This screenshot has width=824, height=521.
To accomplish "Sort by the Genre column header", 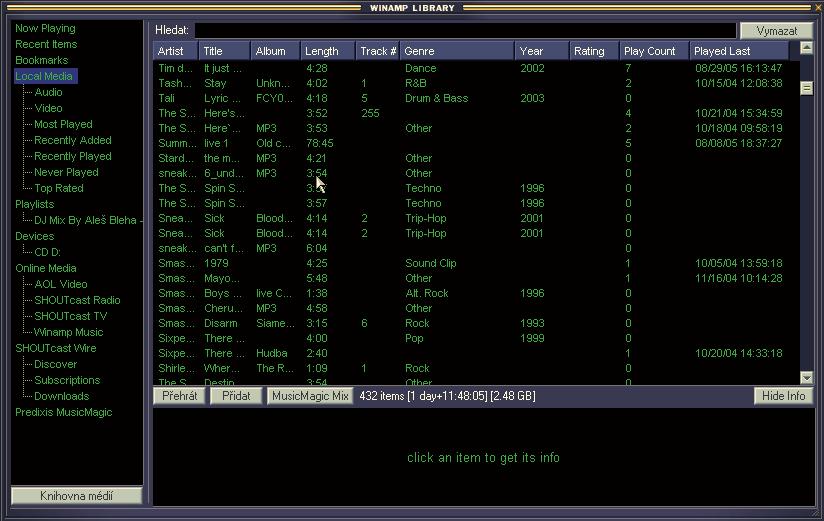I will 457,51.
